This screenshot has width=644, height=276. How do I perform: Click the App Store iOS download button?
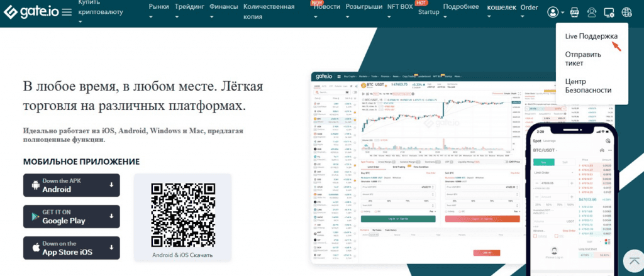[72, 248]
